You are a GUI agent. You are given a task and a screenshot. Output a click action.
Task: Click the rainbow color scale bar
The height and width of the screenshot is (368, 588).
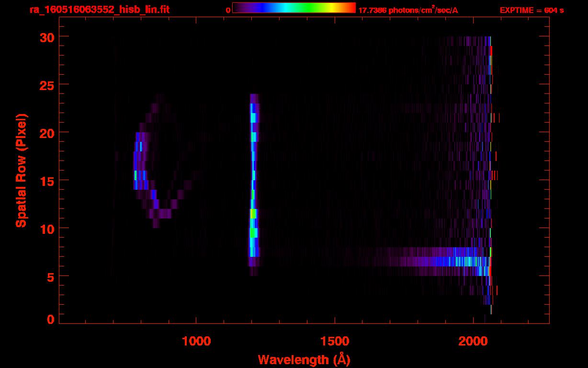[294, 8]
